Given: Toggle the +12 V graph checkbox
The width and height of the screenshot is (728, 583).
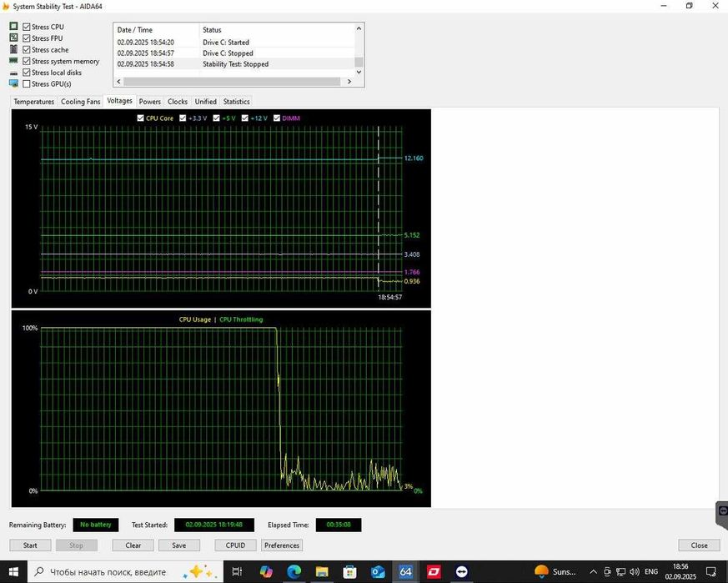Looking at the screenshot, I should click(x=244, y=118).
